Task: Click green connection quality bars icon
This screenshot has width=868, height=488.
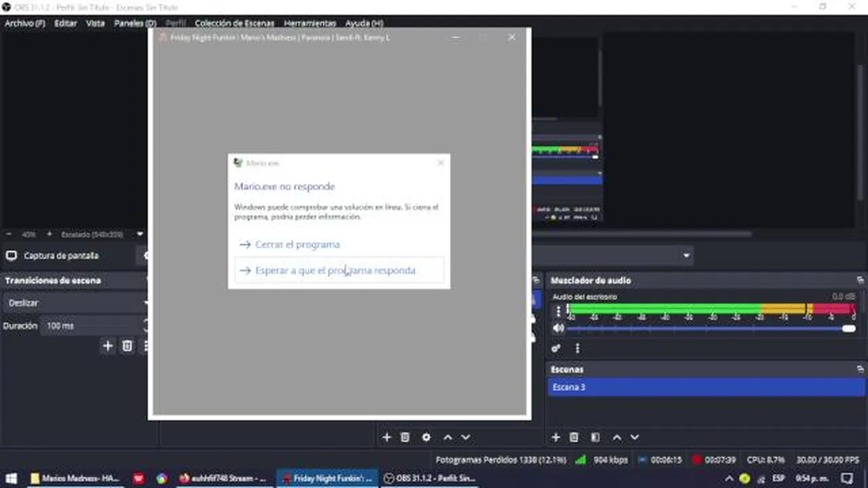Action: (580, 460)
